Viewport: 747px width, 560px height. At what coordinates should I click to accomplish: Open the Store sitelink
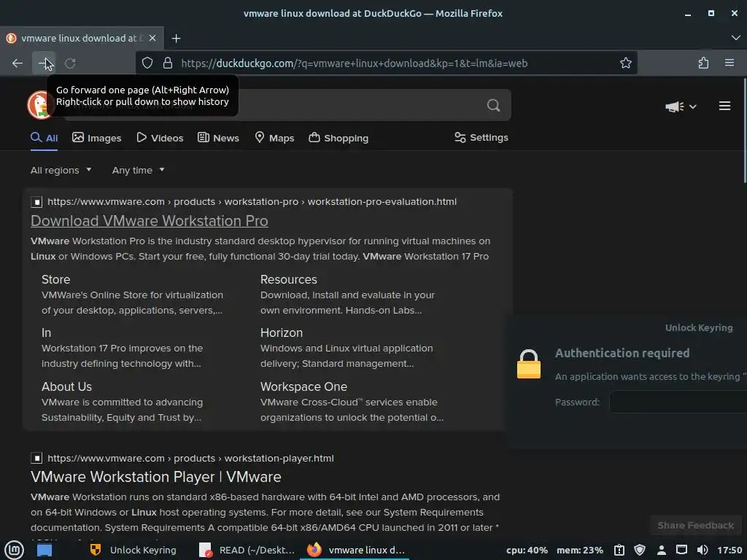[x=55, y=279]
